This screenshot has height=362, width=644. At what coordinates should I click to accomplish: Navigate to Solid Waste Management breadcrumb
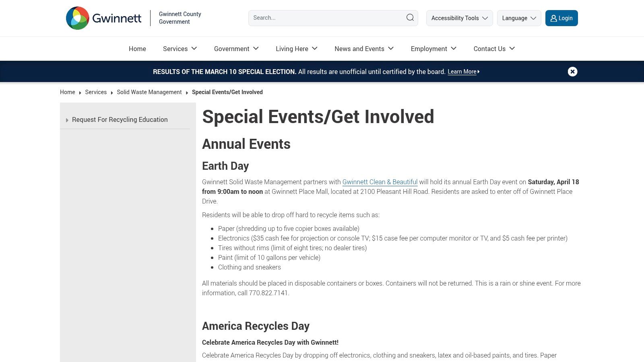(149, 92)
